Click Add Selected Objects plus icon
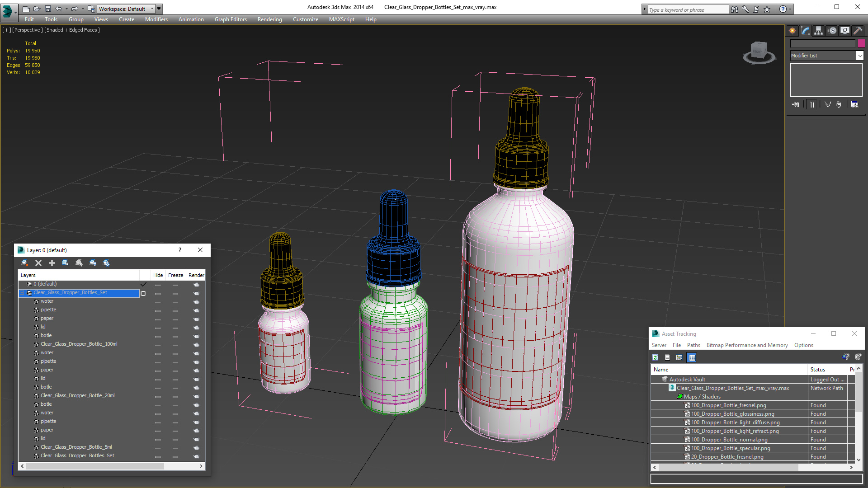 (52, 263)
